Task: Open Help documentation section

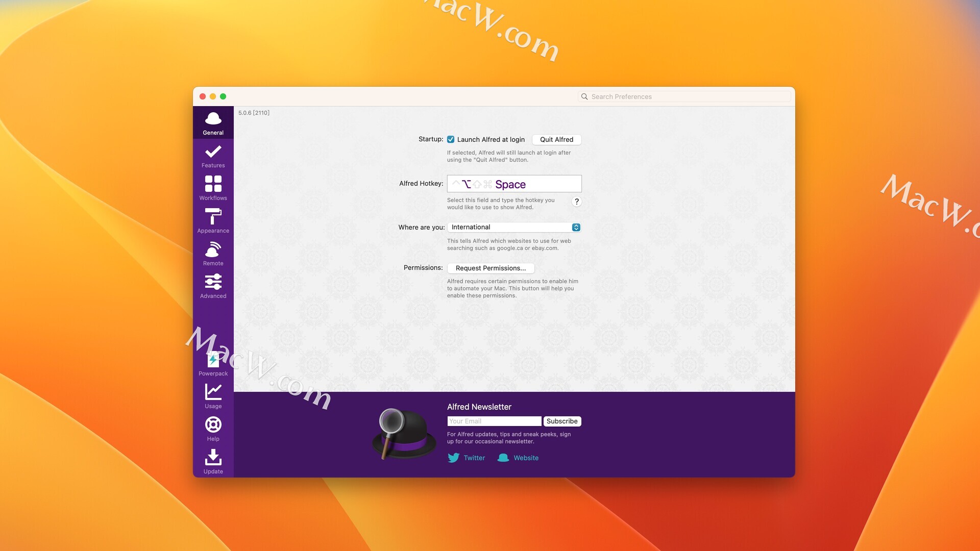Action: point(213,429)
